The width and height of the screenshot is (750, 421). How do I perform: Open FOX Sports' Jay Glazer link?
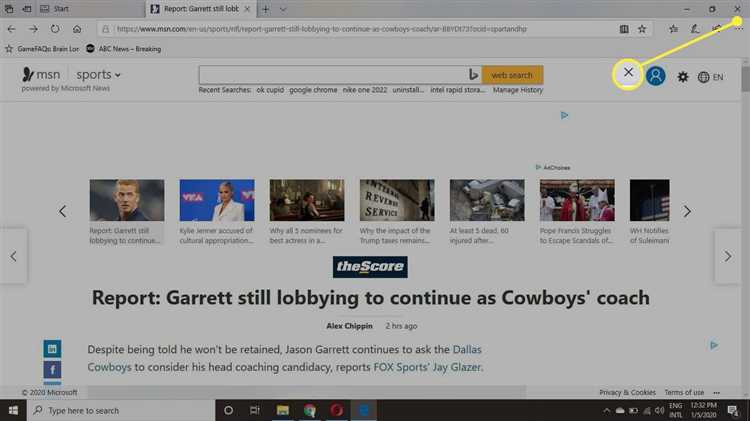point(427,367)
